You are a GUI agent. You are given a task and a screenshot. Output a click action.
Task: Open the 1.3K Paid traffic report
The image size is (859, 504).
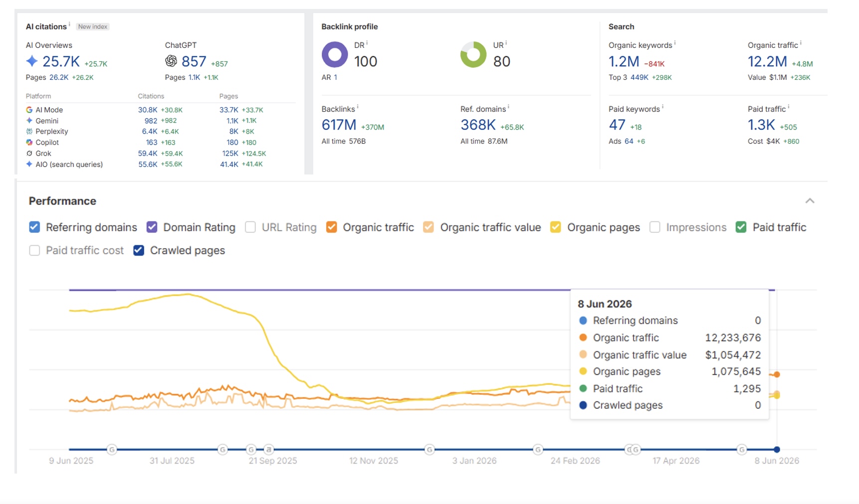762,125
